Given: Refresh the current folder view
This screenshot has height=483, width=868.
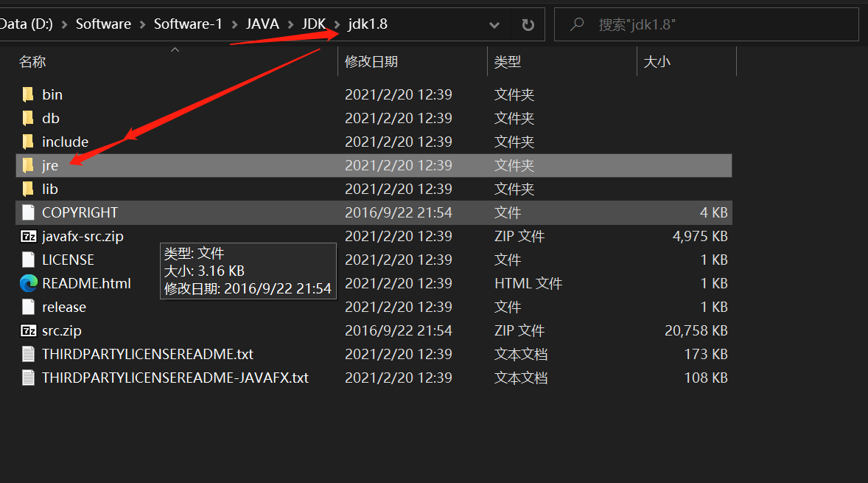Looking at the screenshot, I should click(528, 24).
